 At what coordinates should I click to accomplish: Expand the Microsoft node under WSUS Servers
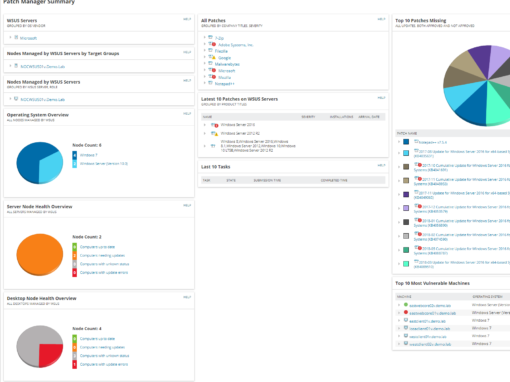click(10, 38)
